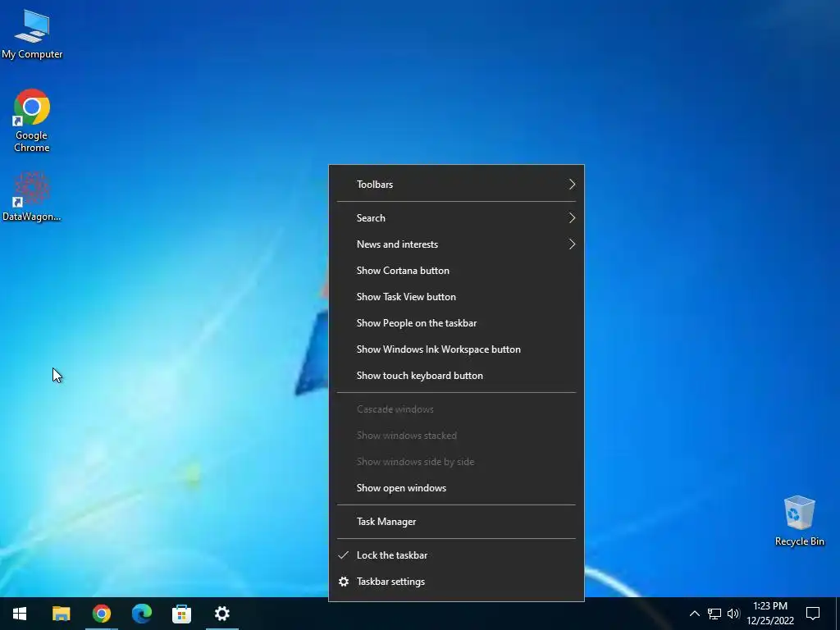Launch Microsoft Edge from the taskbar
Viewport: 840px width, 630px height.
[141, 614]
